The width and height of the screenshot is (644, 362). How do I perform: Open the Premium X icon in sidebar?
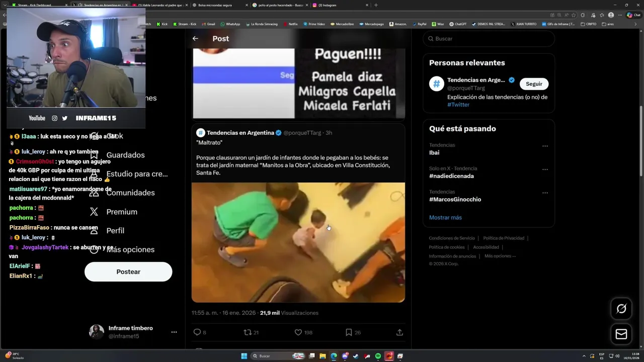pyautogui.click(x=94, y=212)
